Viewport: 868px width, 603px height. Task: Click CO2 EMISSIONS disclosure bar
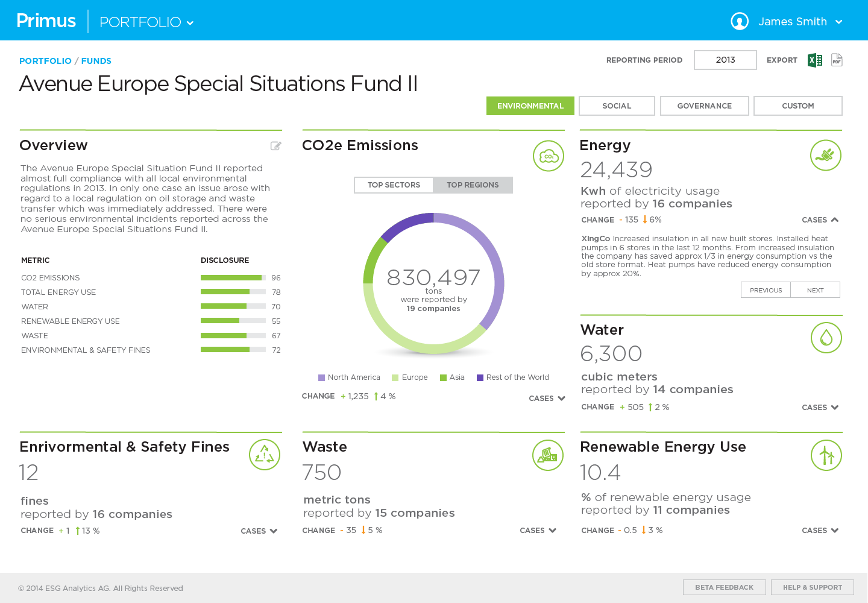click(x=233, y=277)
